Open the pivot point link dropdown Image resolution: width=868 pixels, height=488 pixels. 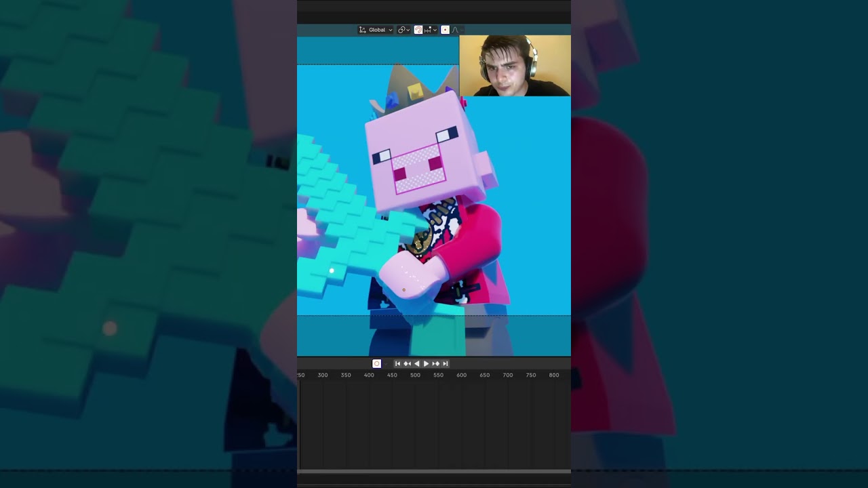click(x=403, y=30)
